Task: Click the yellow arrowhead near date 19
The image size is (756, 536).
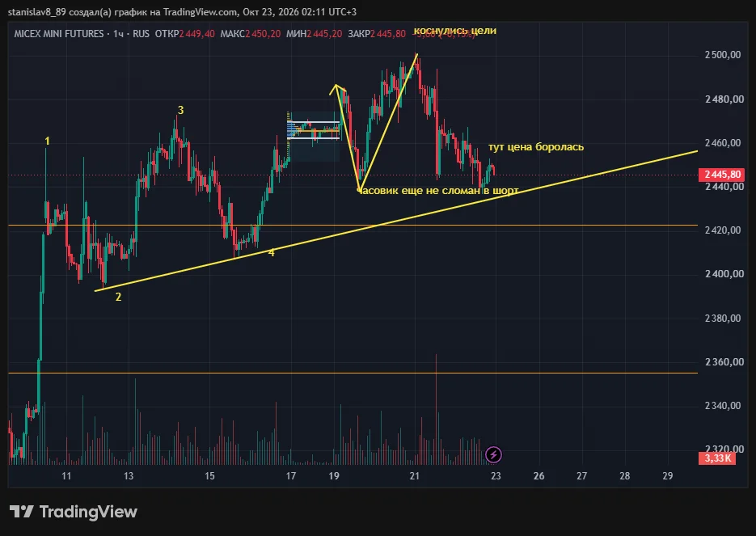Action: [336, 89]
